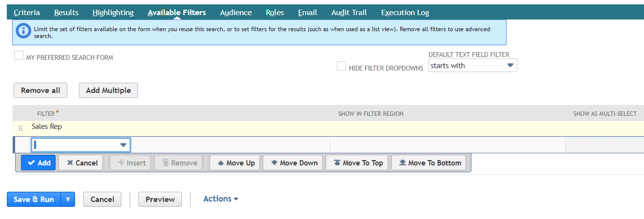Go to the Highlighting tab
Image resolution: width=644 pixels, height=219 pixels.
click(113, 12)
